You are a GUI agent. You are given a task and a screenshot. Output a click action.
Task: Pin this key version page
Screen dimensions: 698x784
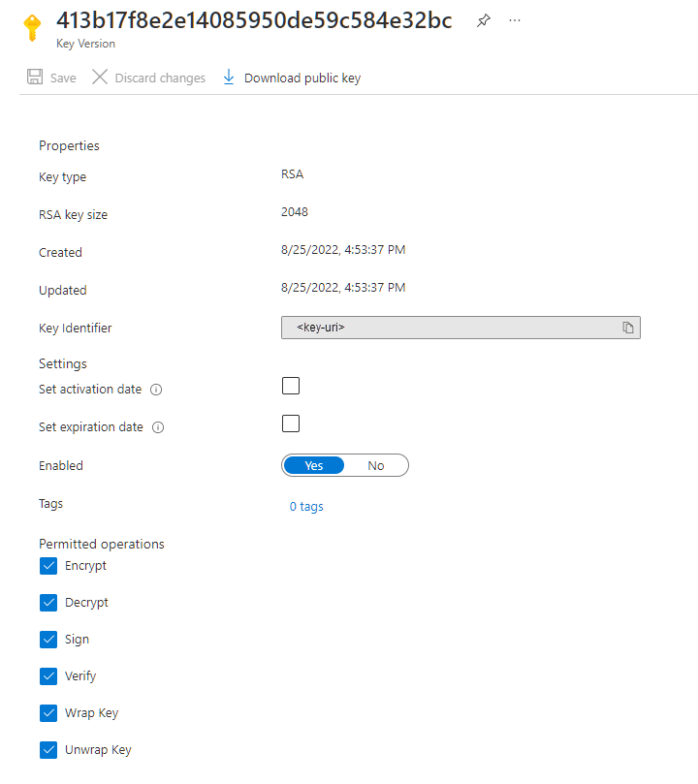(x=483, y=19)
